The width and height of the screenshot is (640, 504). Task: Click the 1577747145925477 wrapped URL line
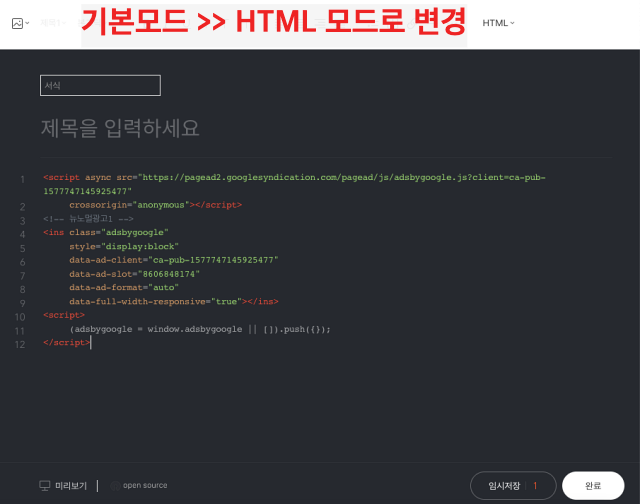click(87, 191)
